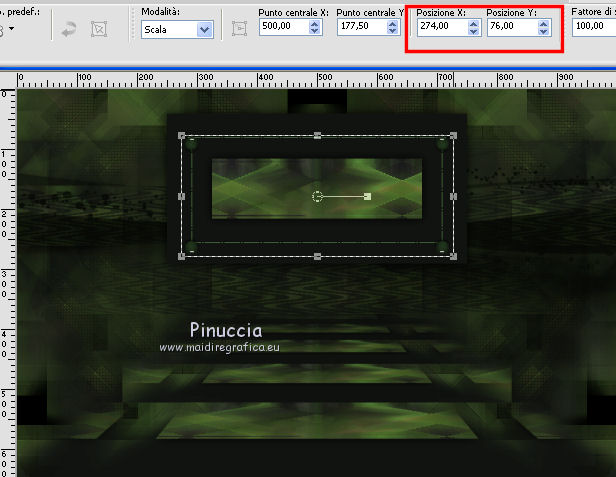
Task: Click the bottom-center selection handle
Action: [x=317, y=257]
